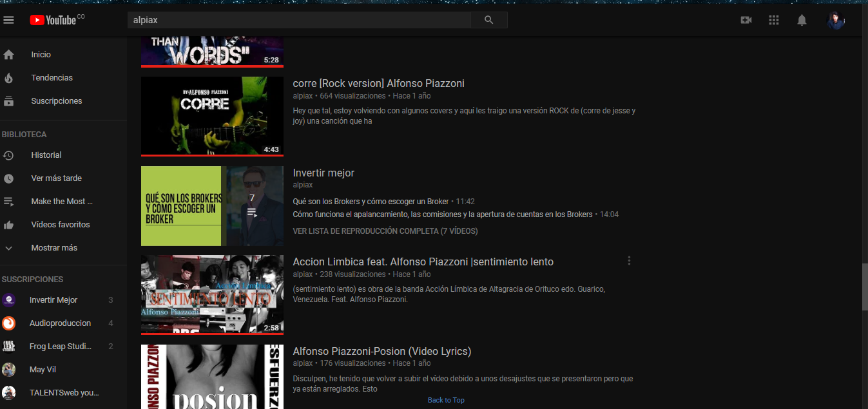Open May Vil subscription name
Screen dimensions: 868x409
click(42, 370)
